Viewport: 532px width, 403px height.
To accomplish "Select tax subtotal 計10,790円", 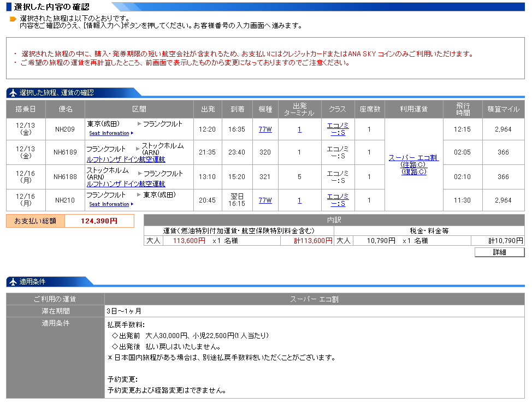I will pos(506,241).
